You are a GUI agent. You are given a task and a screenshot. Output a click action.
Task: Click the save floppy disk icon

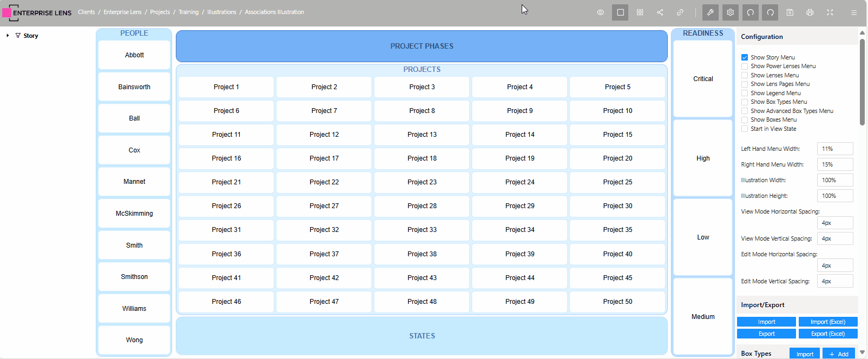point(790,12)
